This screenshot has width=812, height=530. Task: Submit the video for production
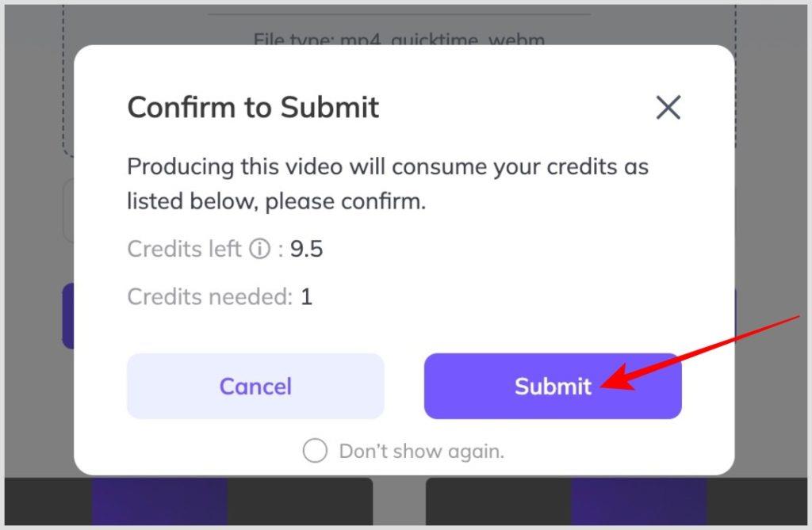tap(553, 386)
